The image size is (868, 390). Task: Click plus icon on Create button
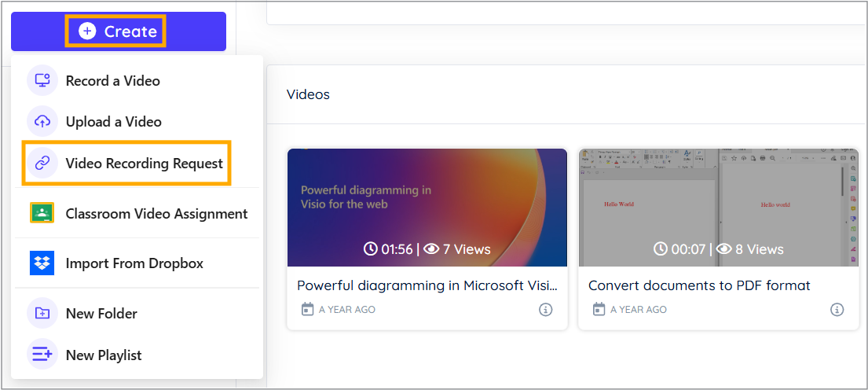tap(87, 31)
